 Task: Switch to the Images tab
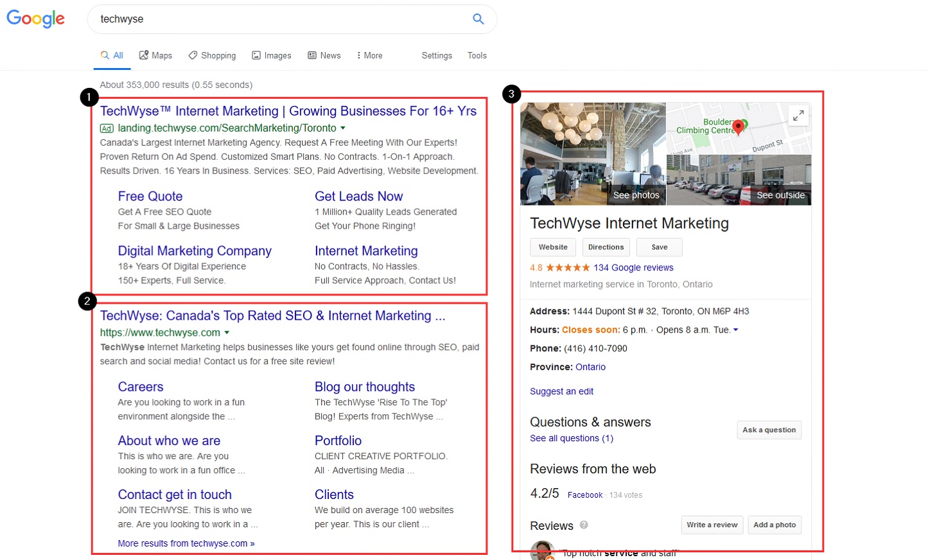click(x=271, y=56)
